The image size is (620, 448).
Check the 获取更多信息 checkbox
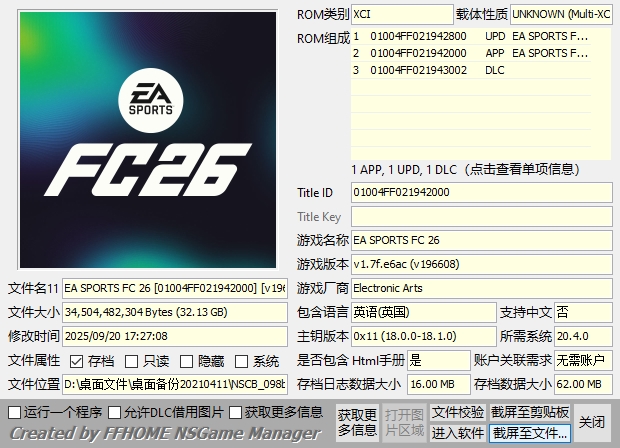pyautogui.click(x=236, y=412)
